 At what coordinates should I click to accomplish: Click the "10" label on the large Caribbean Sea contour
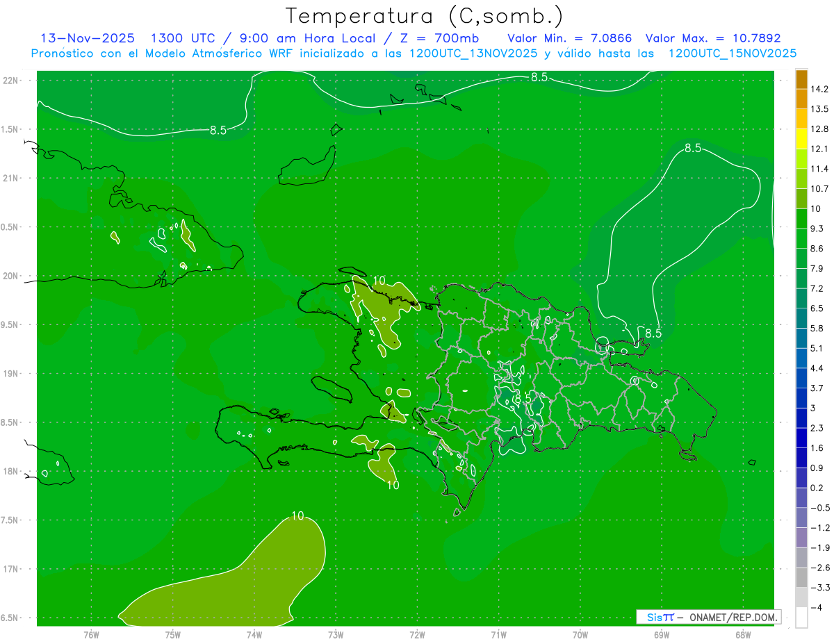pyautogui.click(x=297, y=516)
